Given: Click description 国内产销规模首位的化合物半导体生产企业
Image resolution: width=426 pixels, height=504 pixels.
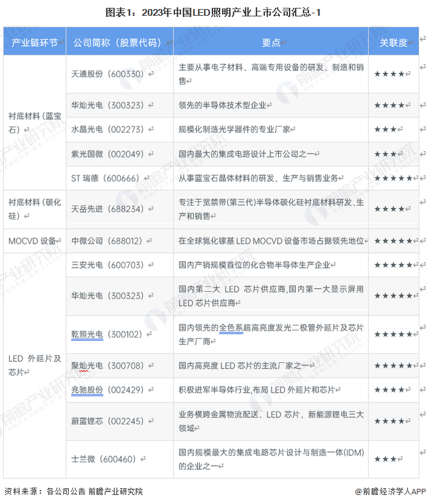Looking at the screenshot, I should (x=254, y=265).
